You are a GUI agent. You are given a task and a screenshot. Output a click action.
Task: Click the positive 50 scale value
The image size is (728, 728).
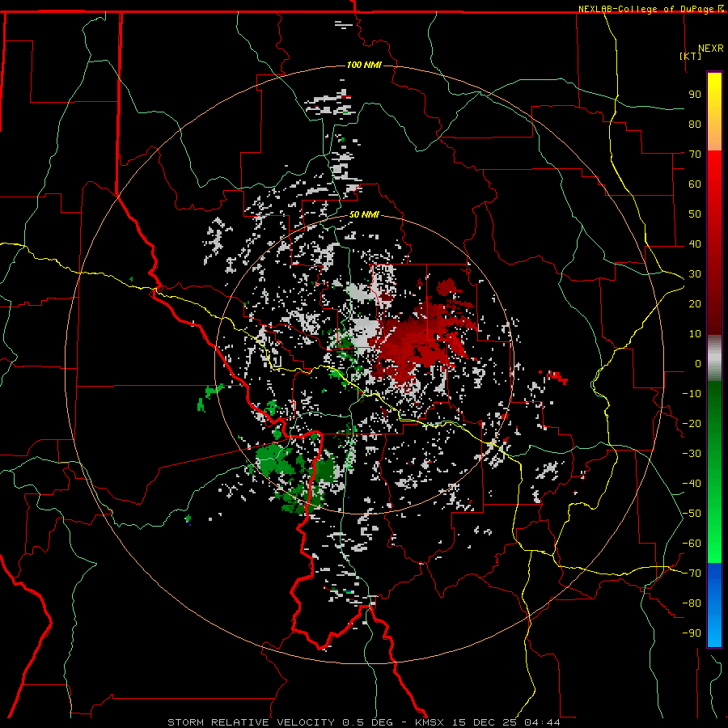[x=695, y=214]
